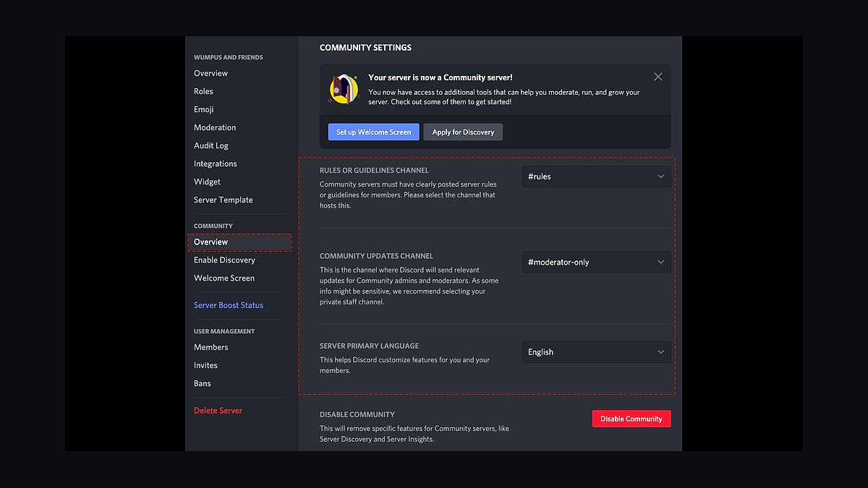Click the 'Wumpus and Friends' sidebar header
Viewport: 868px width, 488px height.
[x=229, y=57]
